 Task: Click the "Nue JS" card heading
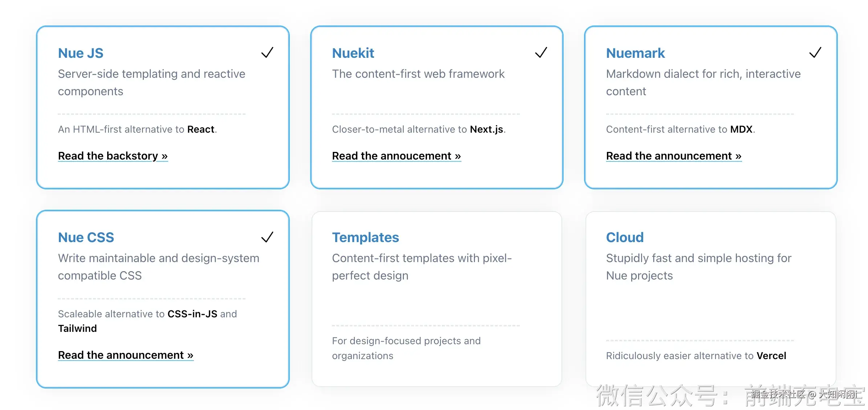point(81,53)
